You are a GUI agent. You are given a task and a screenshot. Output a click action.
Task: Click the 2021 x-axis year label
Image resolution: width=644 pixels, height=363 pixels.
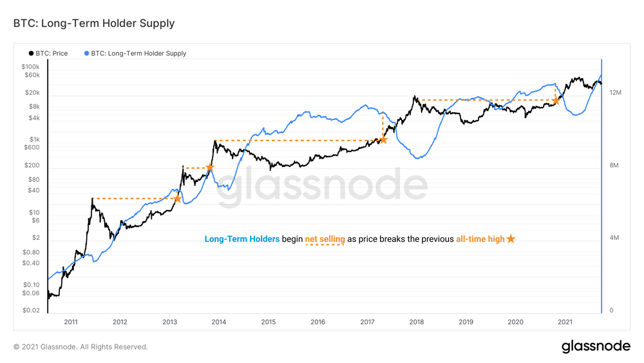click(565, 322)
